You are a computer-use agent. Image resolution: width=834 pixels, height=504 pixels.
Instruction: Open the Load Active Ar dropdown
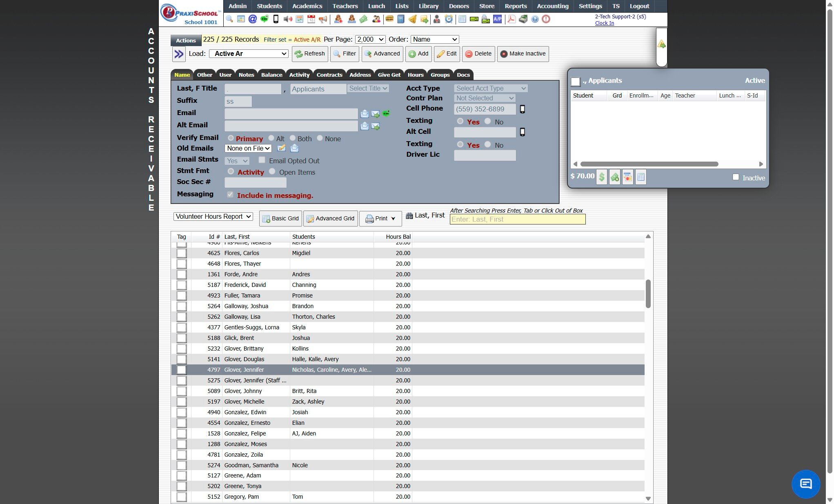[249, 53]
